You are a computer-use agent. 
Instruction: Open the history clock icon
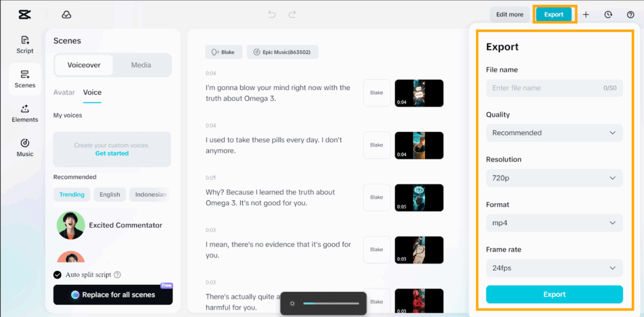point(608,14)
